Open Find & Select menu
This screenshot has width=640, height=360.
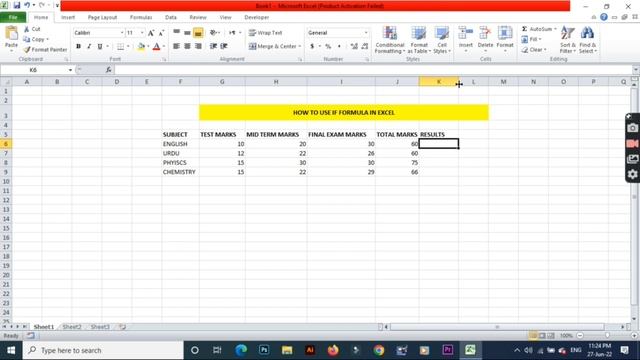(x=587, y=40)
